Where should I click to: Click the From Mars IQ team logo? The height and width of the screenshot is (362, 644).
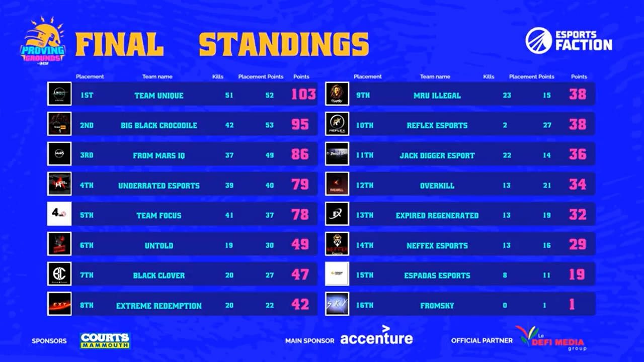click(59, 154)
